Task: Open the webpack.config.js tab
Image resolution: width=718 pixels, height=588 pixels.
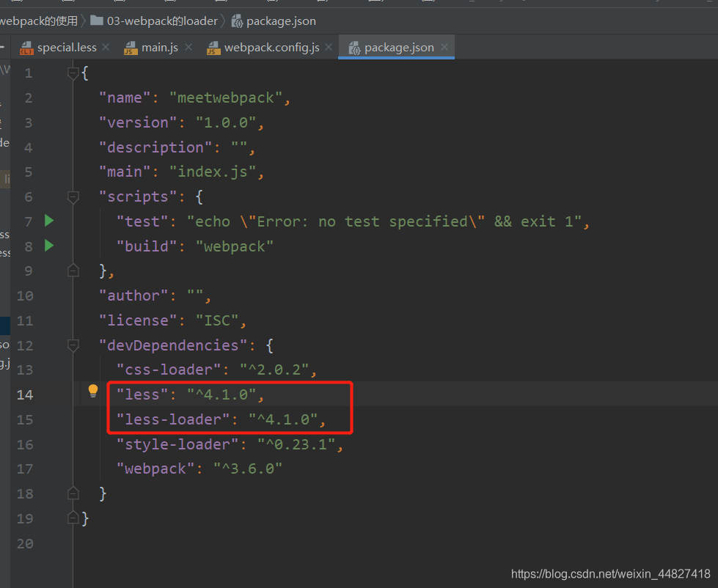Action: 270,48
